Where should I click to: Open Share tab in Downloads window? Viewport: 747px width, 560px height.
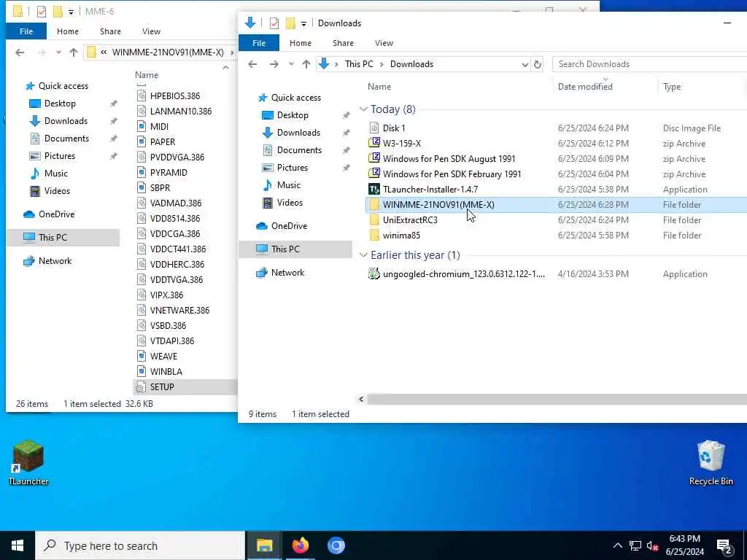pyautogui.click(x=343, y=43)
